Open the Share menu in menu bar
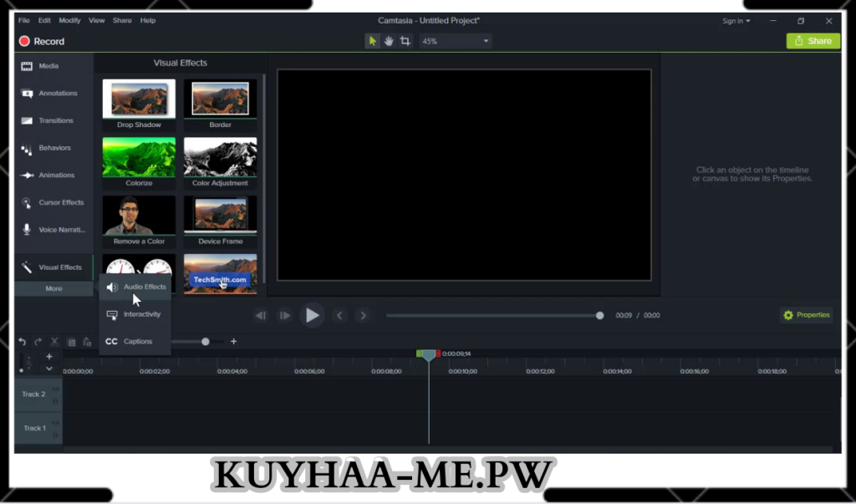 click(122, 20)
